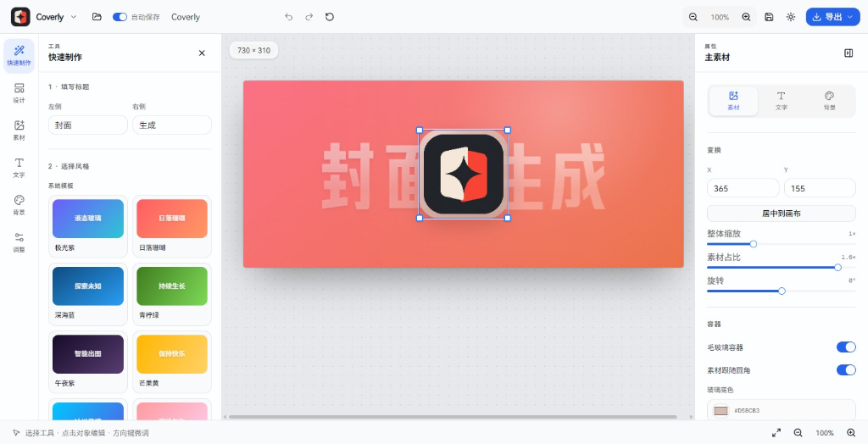Click the 居中到画布 button
This screenshot has height=444, width=868.
coord(781,214)
